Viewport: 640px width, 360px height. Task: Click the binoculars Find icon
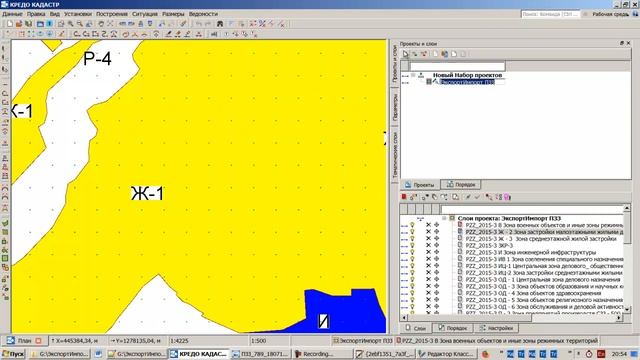[x=220, y=24]
